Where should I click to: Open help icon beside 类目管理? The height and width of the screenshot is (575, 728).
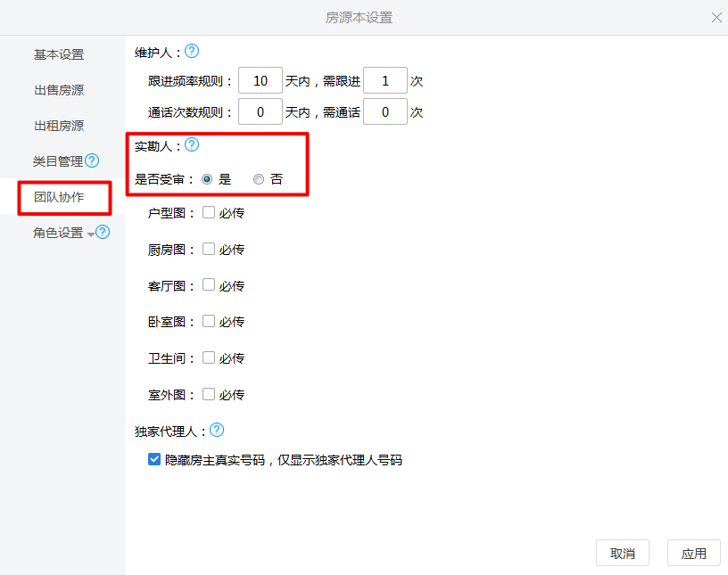[x=92, y=160]
